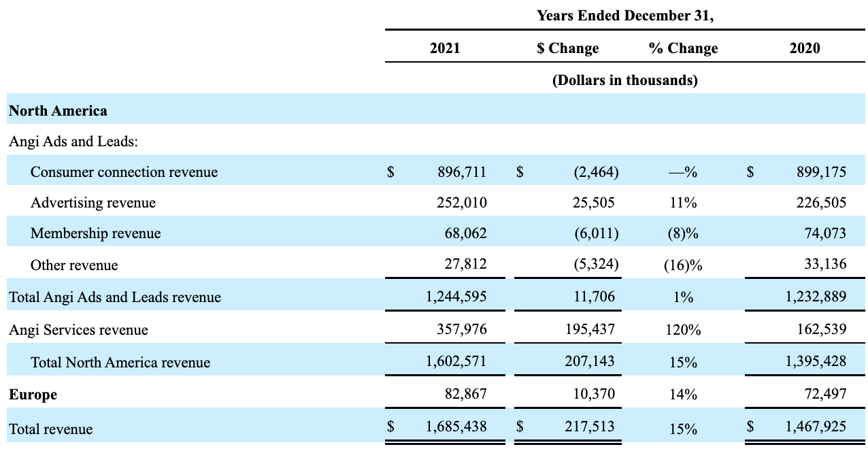
Task: Select the 2020 column header
Action: (805, 48)
